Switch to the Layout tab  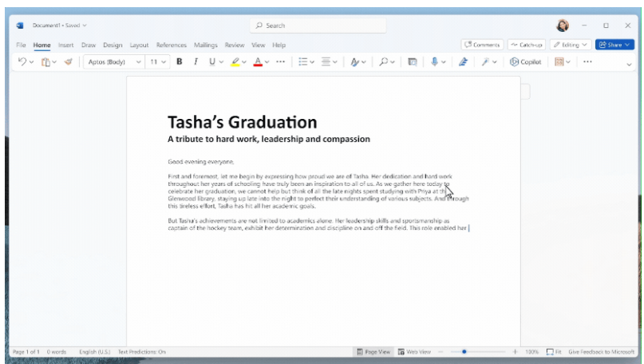tap(139, 45)
